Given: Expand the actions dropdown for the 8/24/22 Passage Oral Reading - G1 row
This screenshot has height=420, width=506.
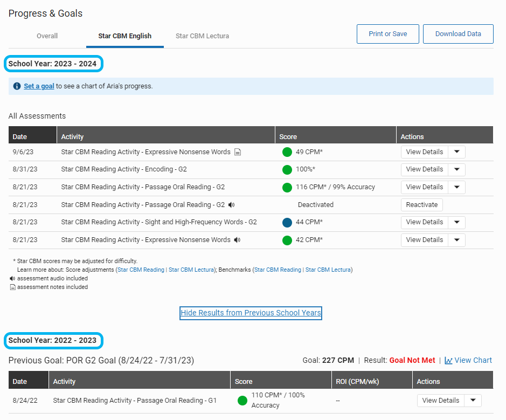Looking at the screenshot, I should point(473,400).
